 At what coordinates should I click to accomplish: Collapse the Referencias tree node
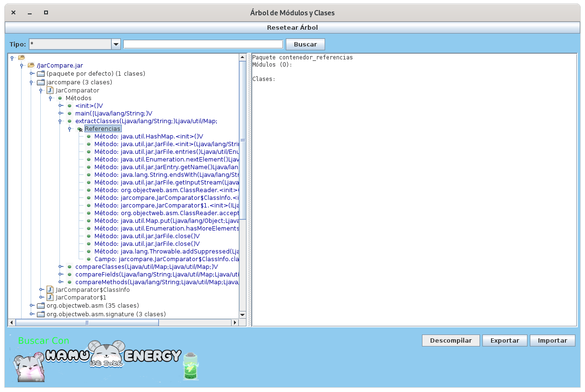pyautogui.click(x=70, y=129)
